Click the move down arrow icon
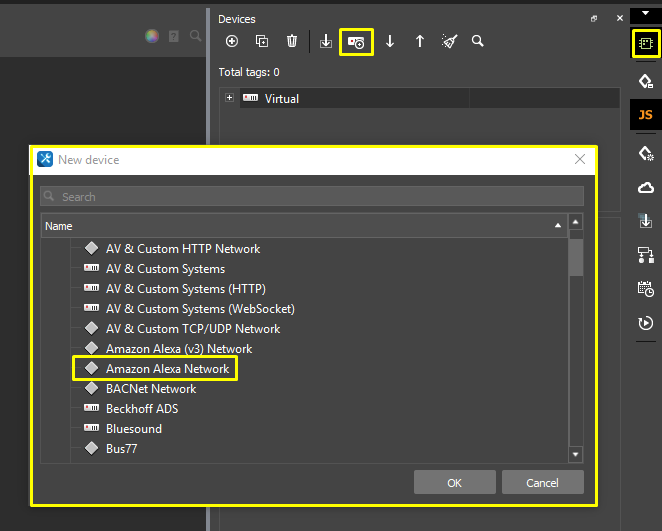 (390, 41)
